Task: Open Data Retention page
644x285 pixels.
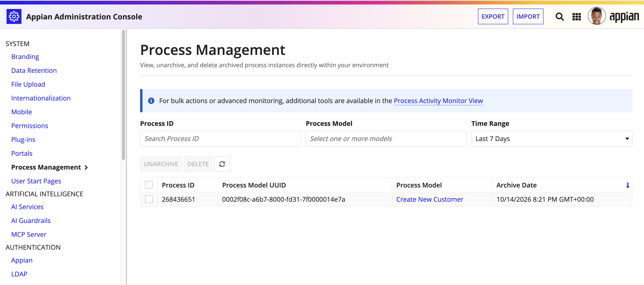Action: click(34, 70)
